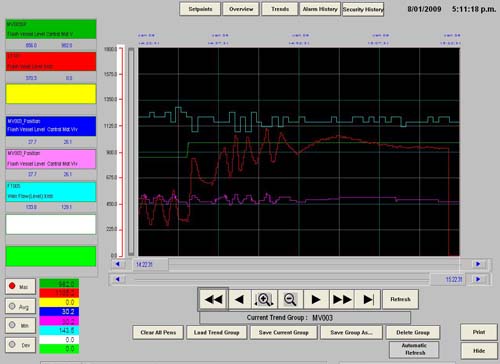This screenshot has height=364, width=500.
Task: Open the Overview tab
Action: tap(241, 9)
